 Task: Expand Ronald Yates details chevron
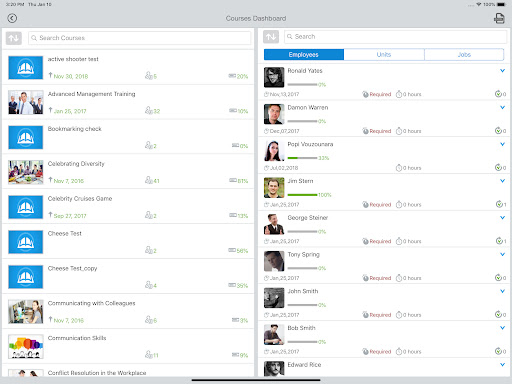pos(502,71)
